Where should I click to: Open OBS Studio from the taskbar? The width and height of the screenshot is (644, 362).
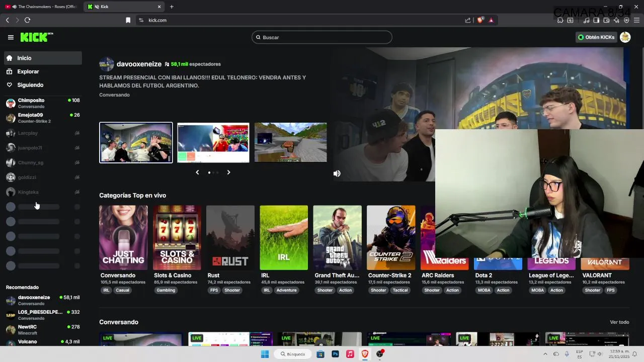(x=380, y=354)
